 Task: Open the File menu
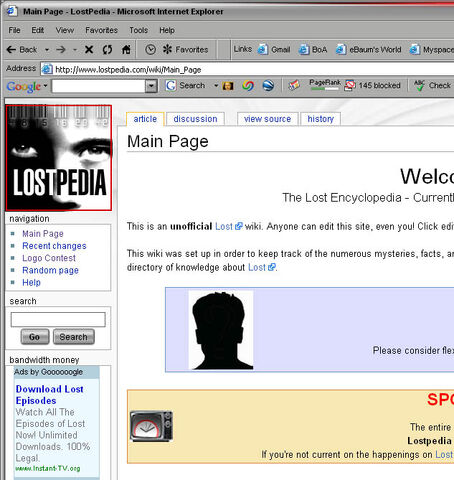(14, 30)
